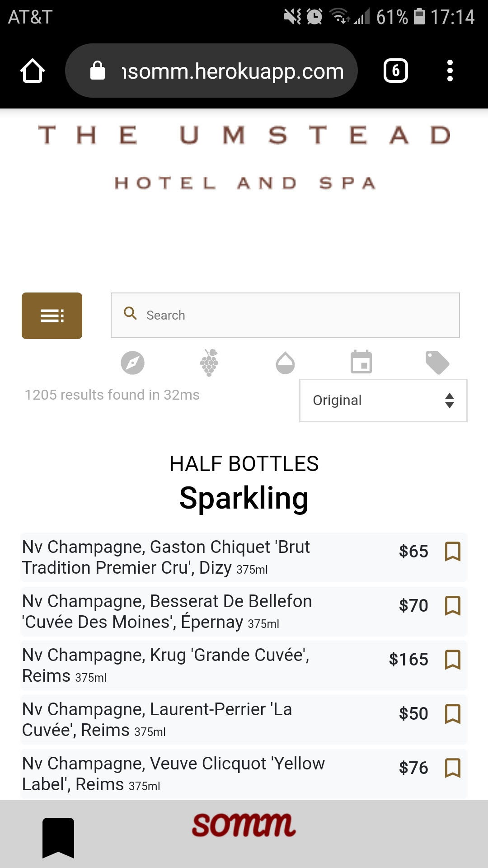The height and width of the screenshot is (868, 488).
Task: Tap the price tag filter icon
Action: [x=437, y=363]
